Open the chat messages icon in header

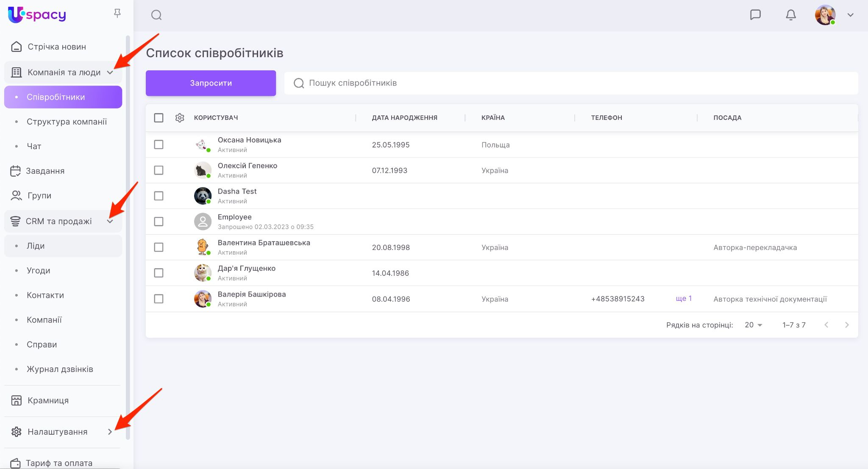click(755, 15)
